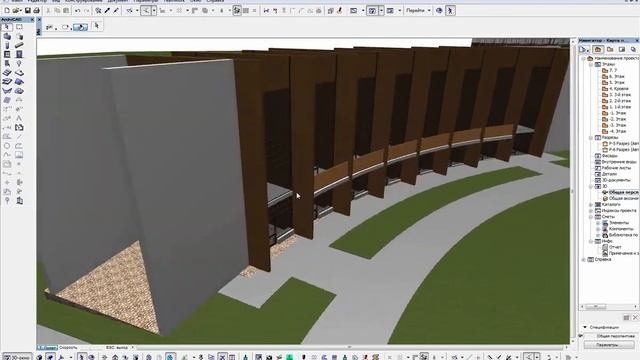The height and width of the screenshot is (360, 640).
Task: Click the Find and Select icon
Action: (x=98, y=11)
